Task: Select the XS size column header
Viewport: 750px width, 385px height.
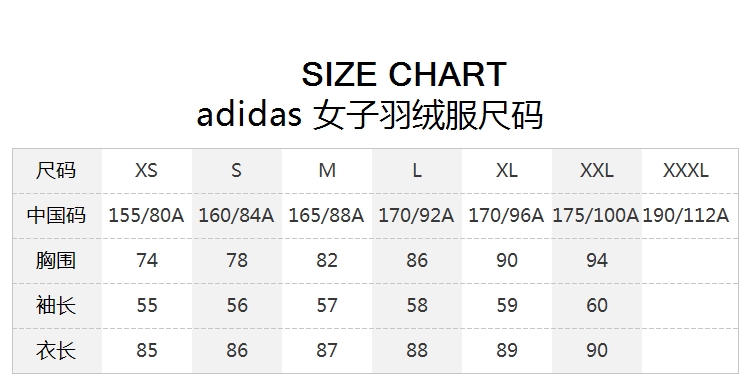Action: (146, 170)
